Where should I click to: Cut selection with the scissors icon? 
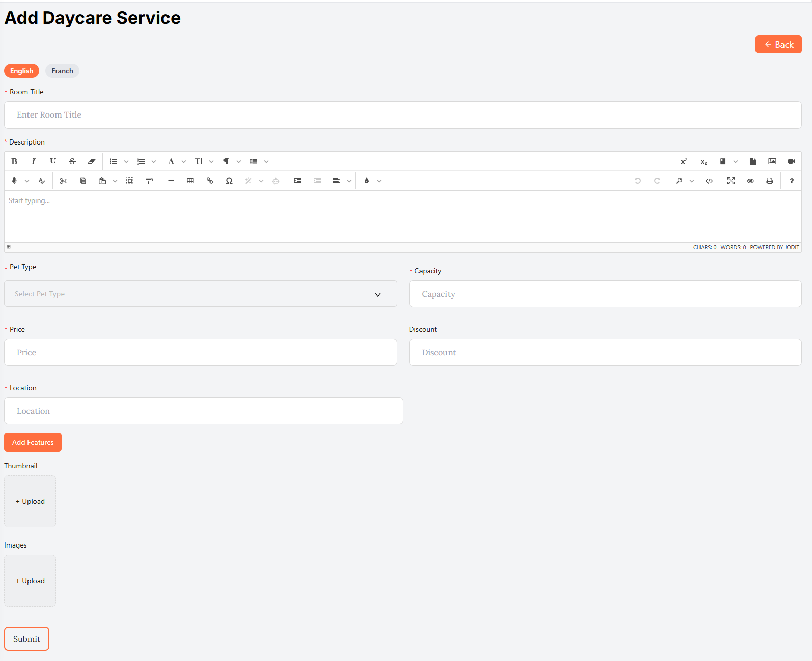[64, 181]
